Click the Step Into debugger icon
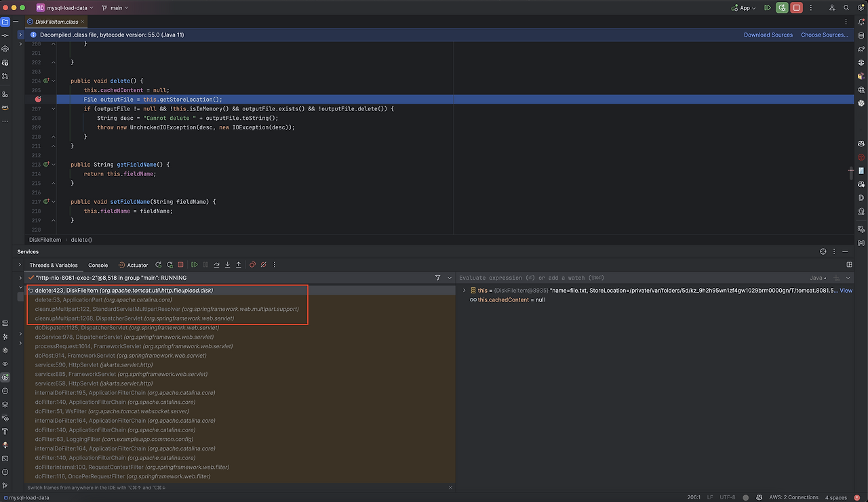 click(228, 265)
